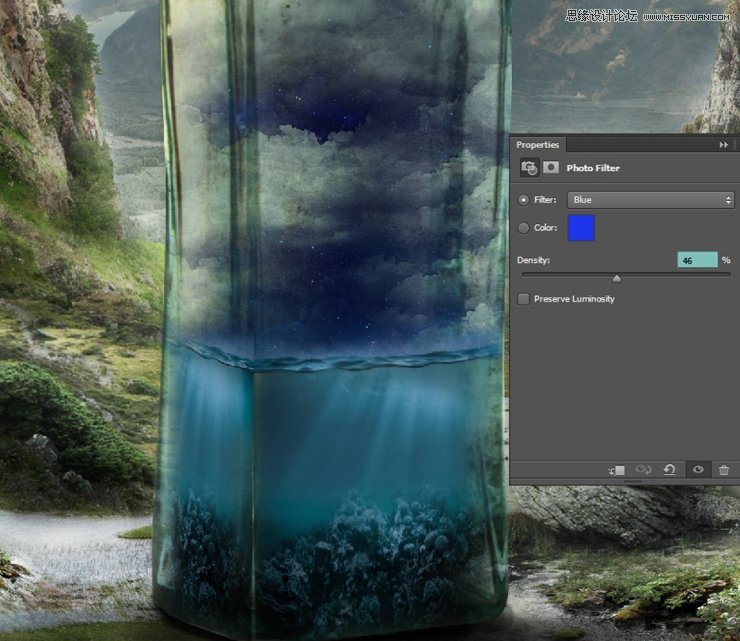740x641 pixels.
Task: Click the Density slider handle
Action: [616, 278]
